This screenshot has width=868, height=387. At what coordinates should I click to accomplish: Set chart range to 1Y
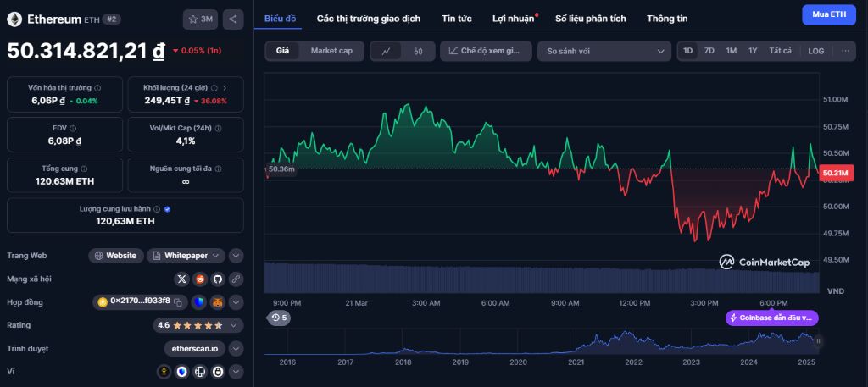click(753, 51)
